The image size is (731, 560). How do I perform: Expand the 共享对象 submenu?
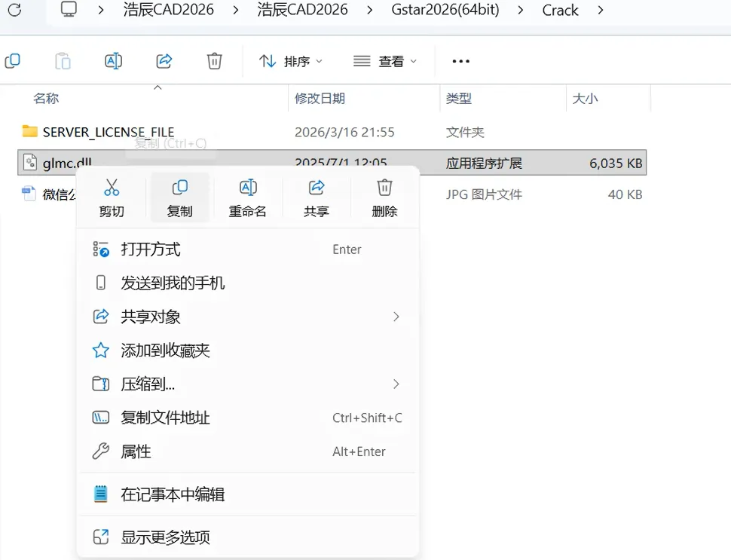[247, 317]
